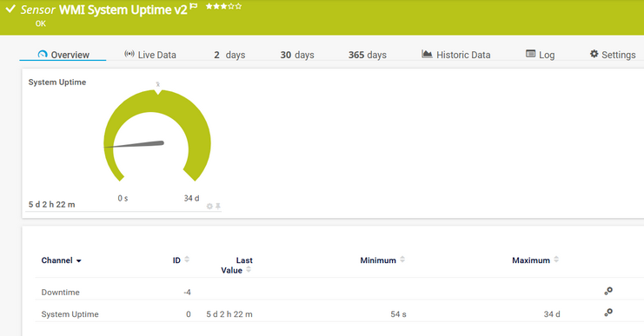644x336 pixels.
Task: Switch to the Live Data tab
Action: tap(149, 55)
